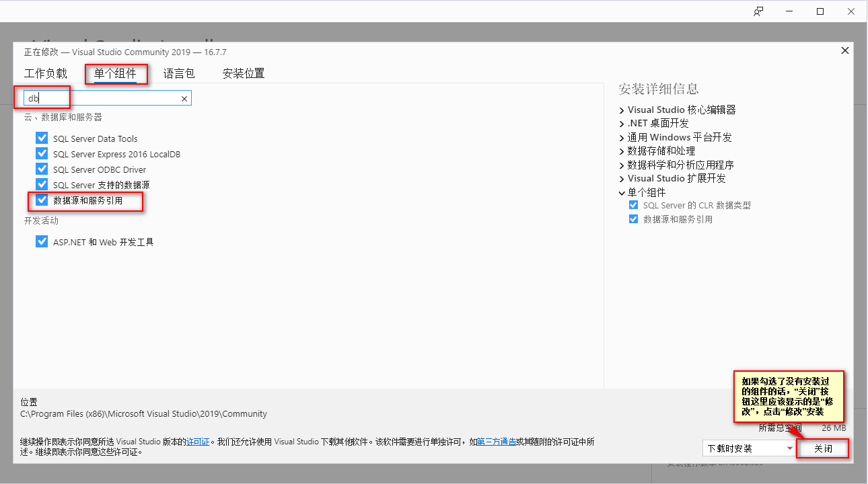Toggle SQL Server Express 2016 LocalDB checkbox
The image size is (868, 484).
tap(42, 153)
